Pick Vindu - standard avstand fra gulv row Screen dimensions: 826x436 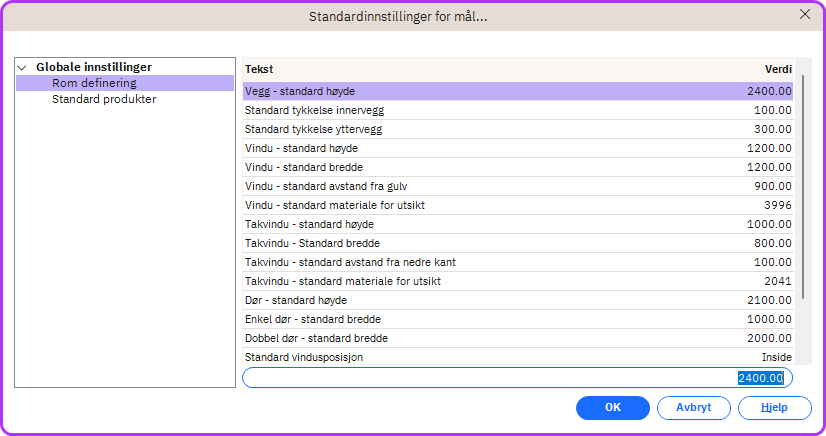click(518, 186)
